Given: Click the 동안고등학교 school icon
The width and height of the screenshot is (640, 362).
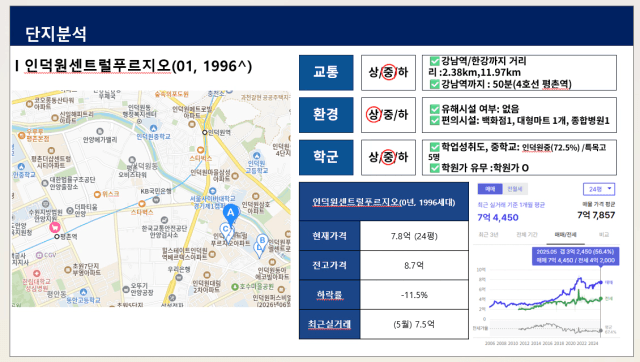Looking at the screenshot, I should coord(83,292).
